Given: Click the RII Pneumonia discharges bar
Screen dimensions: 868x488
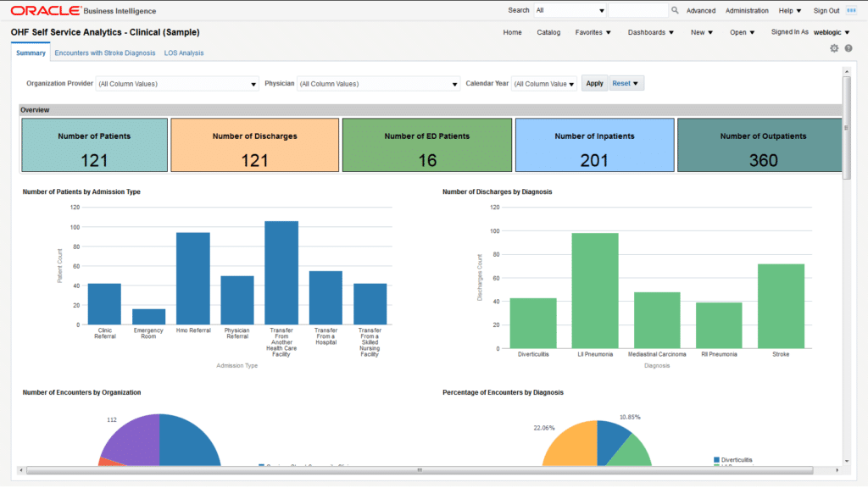Looking at the screenshot, I should point(719,325).
